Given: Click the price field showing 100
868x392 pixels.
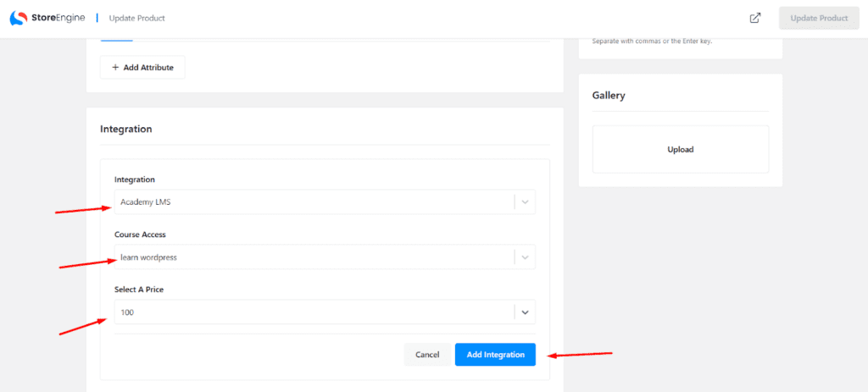Looking at the screenshot, I should (314, 312).
